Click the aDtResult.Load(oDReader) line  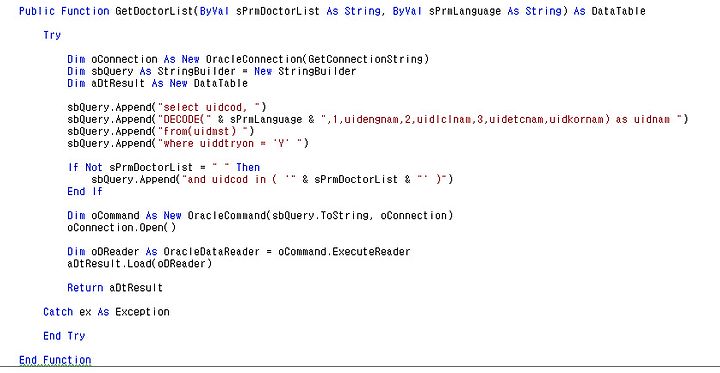(140, 264)
